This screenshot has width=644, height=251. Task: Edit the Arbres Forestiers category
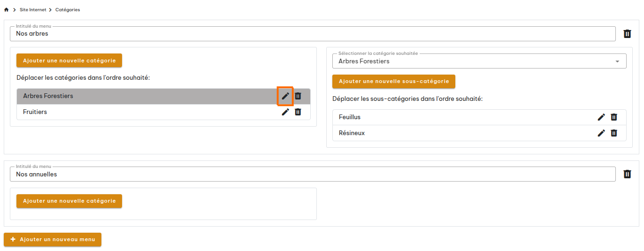click(x=285, y=96)
